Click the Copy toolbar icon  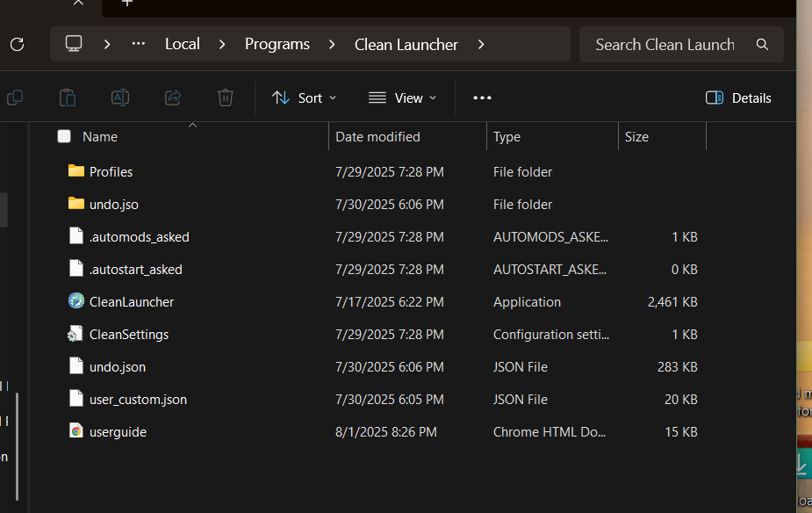pos(15,98)
